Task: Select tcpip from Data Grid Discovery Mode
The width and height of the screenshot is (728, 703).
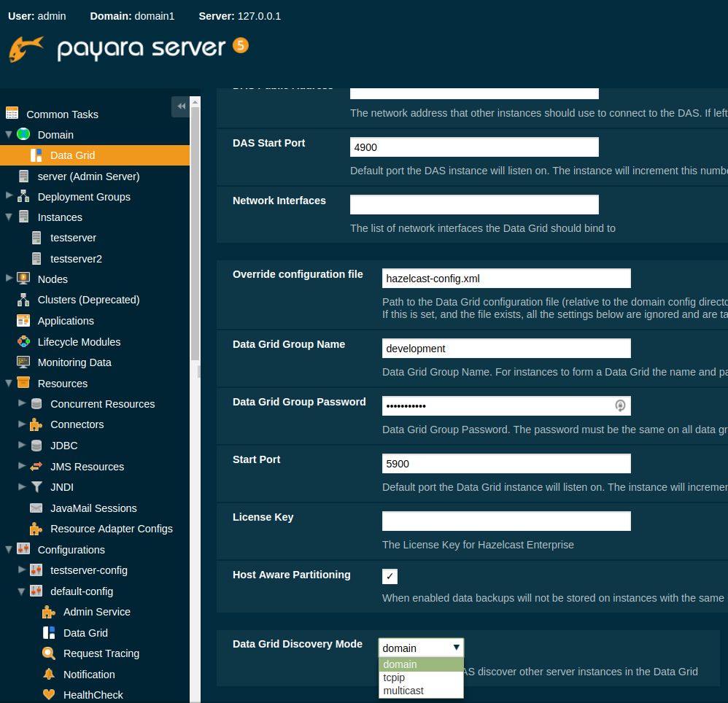Action: 394,677
